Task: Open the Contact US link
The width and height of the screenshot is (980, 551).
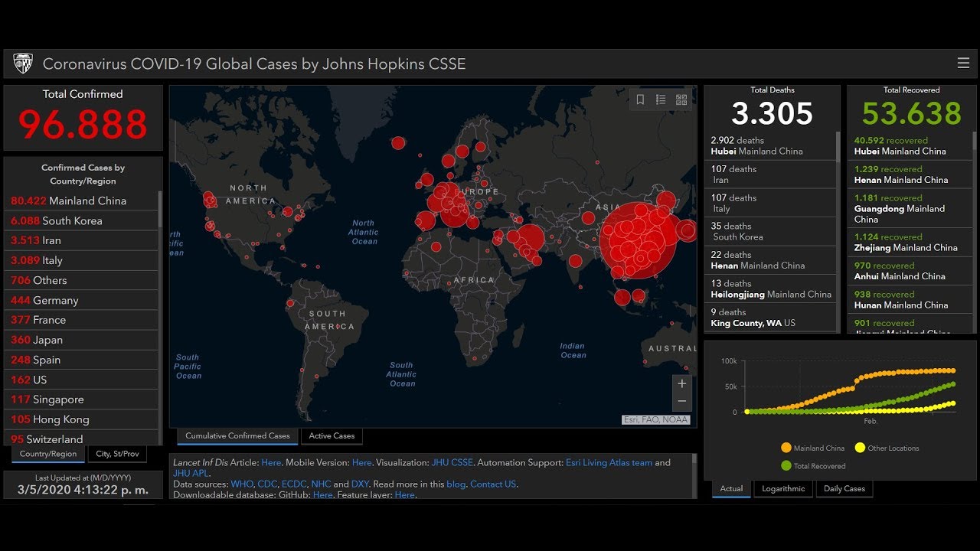Action: 493,484
